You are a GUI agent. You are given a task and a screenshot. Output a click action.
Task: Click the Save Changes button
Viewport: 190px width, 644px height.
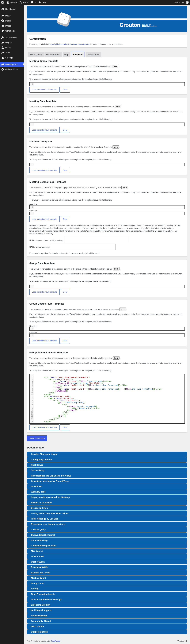click(x=37, y=438)
